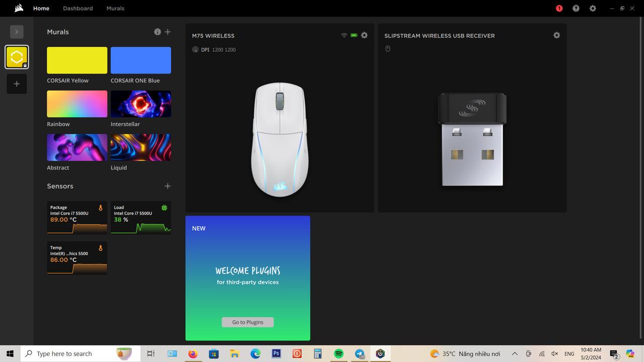Viewport: 644px width, 362px height.
Task: Click the ENG language indicator
Action: click(569, 354)
